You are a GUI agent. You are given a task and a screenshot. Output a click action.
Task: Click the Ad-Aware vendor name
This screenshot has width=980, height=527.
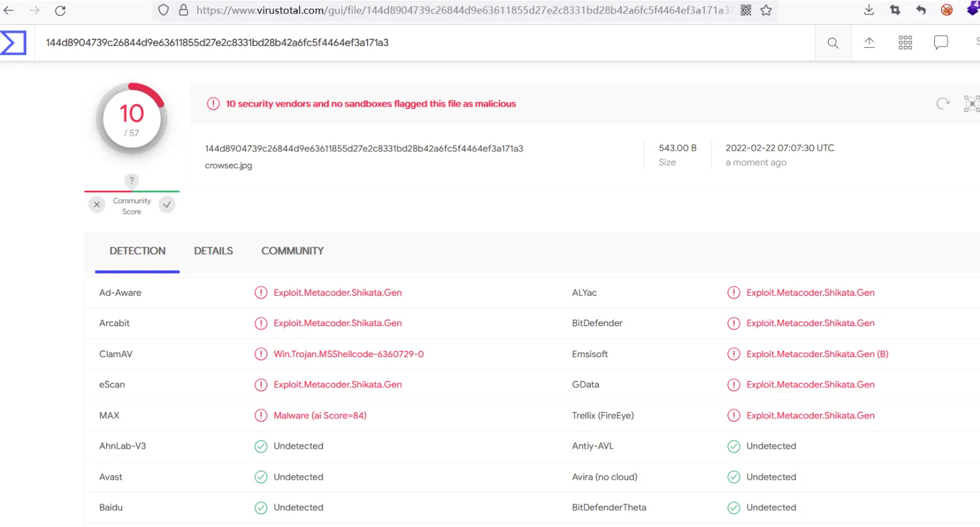tap(120, 293)
